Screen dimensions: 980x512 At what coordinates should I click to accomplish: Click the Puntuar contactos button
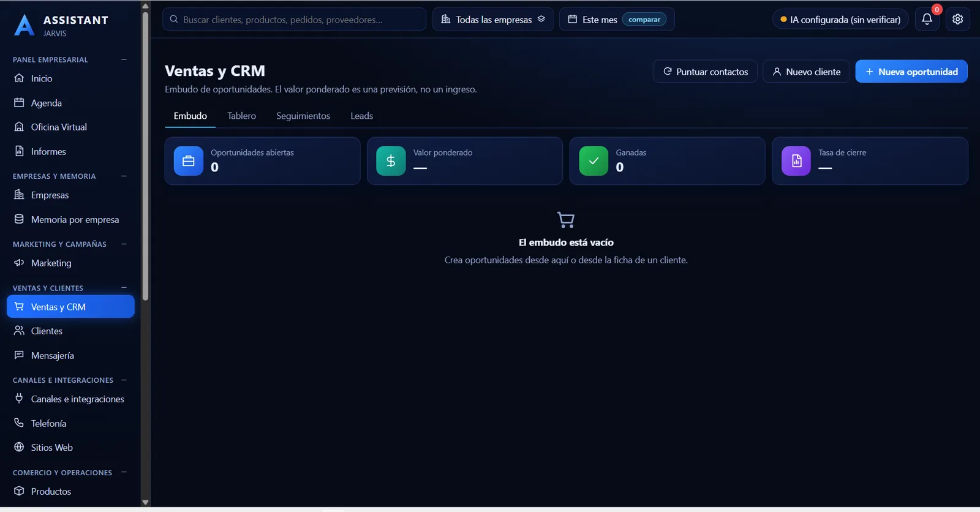705,72
